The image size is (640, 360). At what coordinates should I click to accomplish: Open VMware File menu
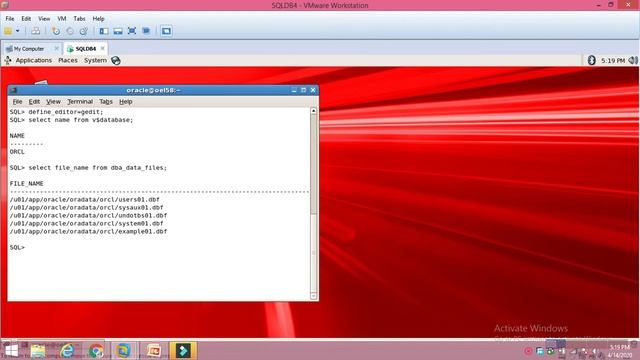[x=10, y=19]
